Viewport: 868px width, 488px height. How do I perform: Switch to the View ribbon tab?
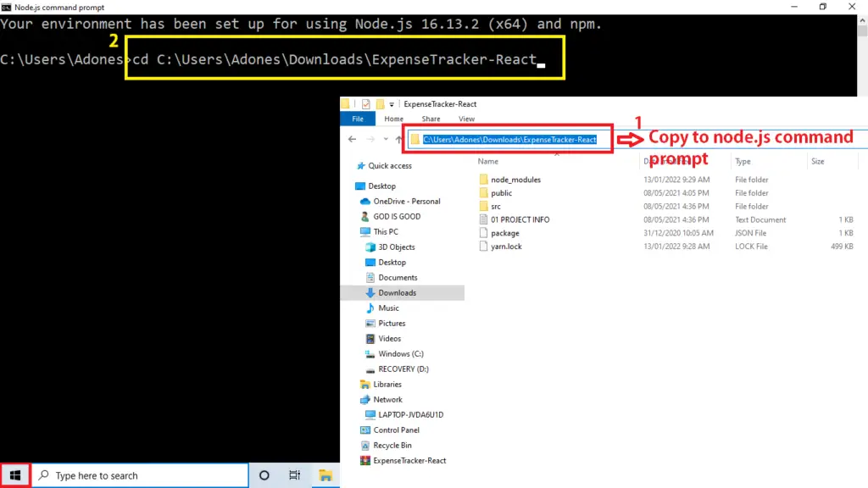coord(466,119)
